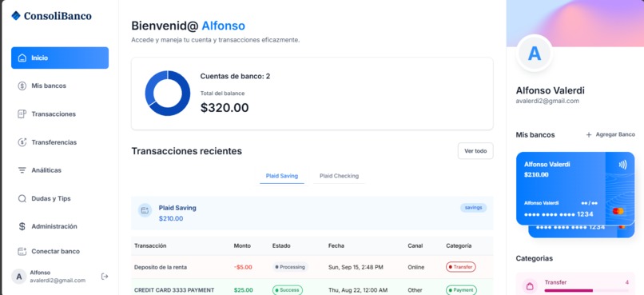Click the avalerdi2@gmail.com email under Alfonso Valerdi
The width and height of the screenshot is (644, 295).
click(x=547, y=101)
